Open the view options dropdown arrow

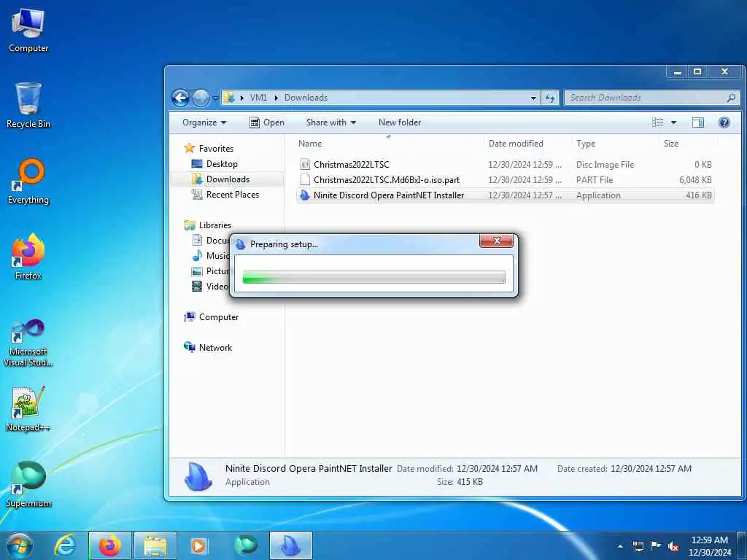point(673,122)
